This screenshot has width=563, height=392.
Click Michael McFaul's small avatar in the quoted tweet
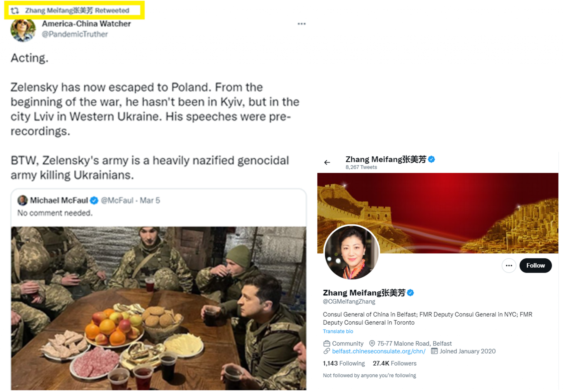pyautogui.click(x=23, y=200)
